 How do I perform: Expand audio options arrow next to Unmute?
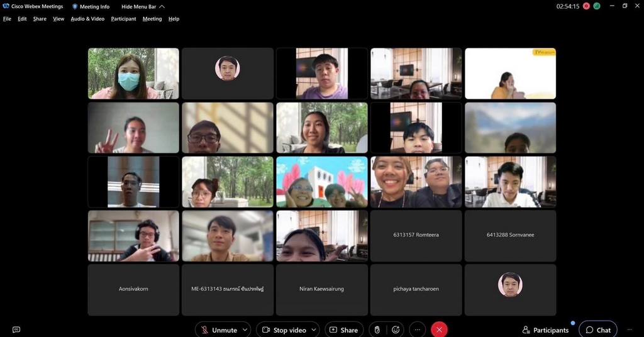click(245, 329)
